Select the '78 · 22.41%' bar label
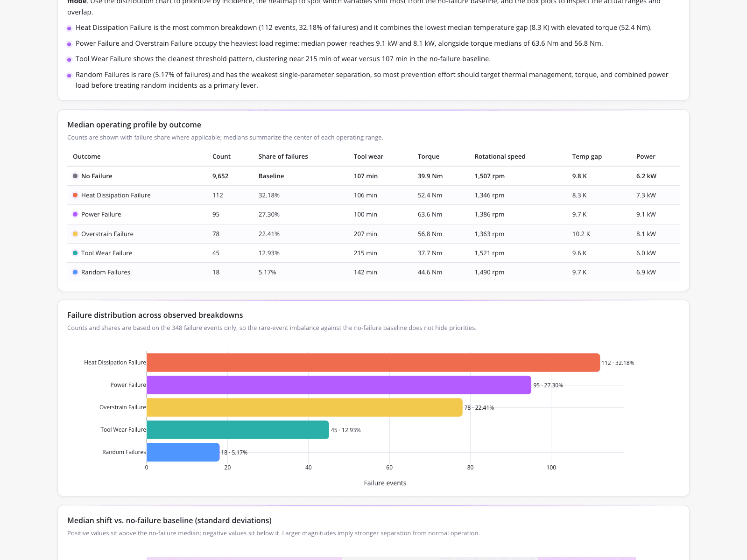Screen dimensions: 747x560 [x=479, y=408]
